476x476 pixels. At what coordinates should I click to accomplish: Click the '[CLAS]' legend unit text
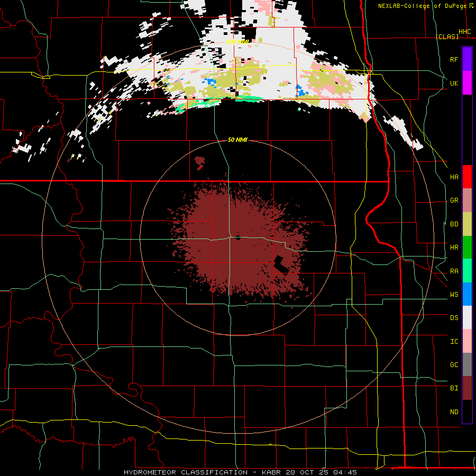click(447, 36)
